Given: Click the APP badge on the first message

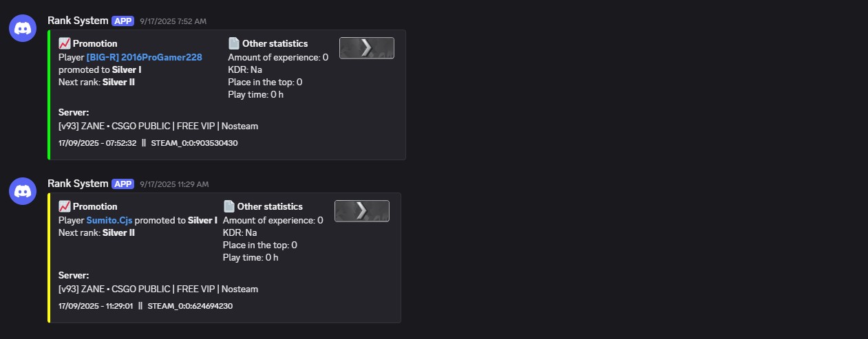Looking at the screenshot, I should (x=123, y=21).
